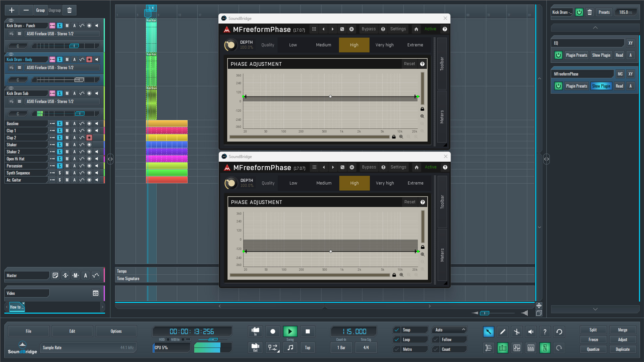This screenshot has width=644, height=362.
Task: Click the question-mark help tool in bottom toolbar
Action: click(x=545, y=332)
